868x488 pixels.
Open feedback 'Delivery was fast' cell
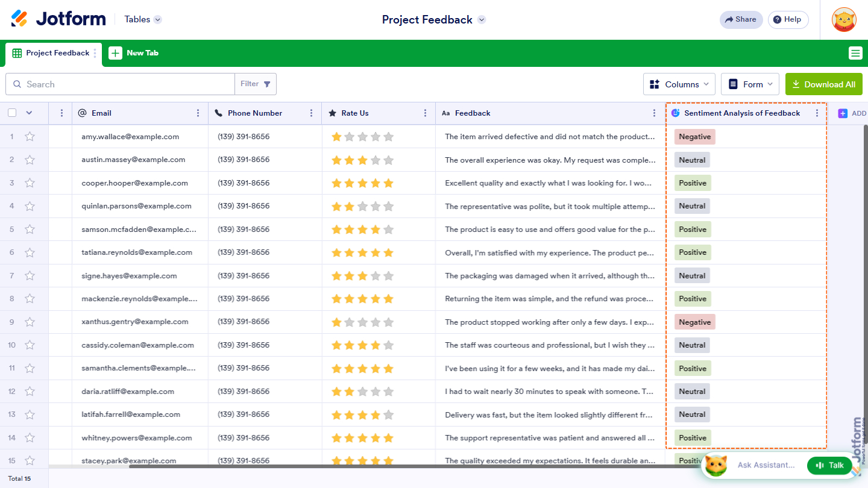[x=550, y=414]
